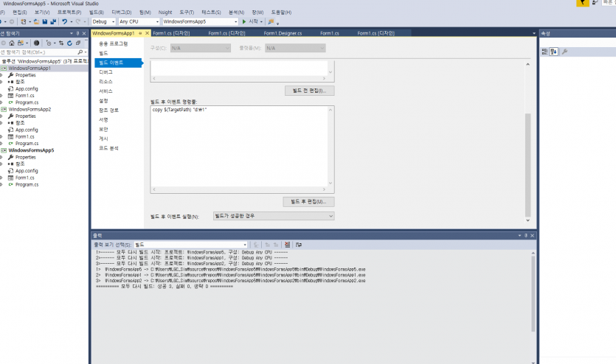This screenshot has width=616, height=364.
Task: Click the Find in Files toolbar icon
Action: (271, 21)
